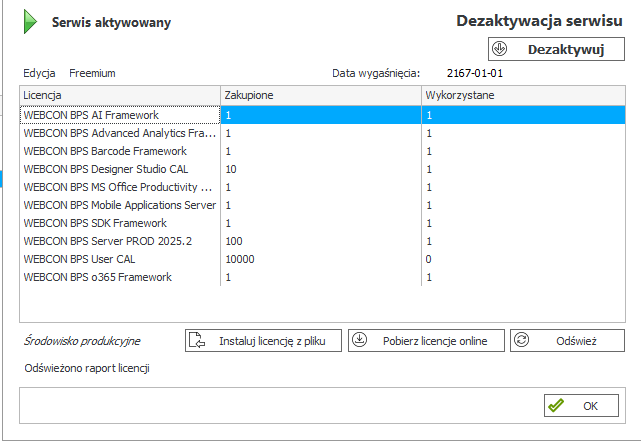Select the WEBCON BPS MS Office Productivity row
Image resolution: width=641 pixels, height=443 pixels.
[323, 187]
